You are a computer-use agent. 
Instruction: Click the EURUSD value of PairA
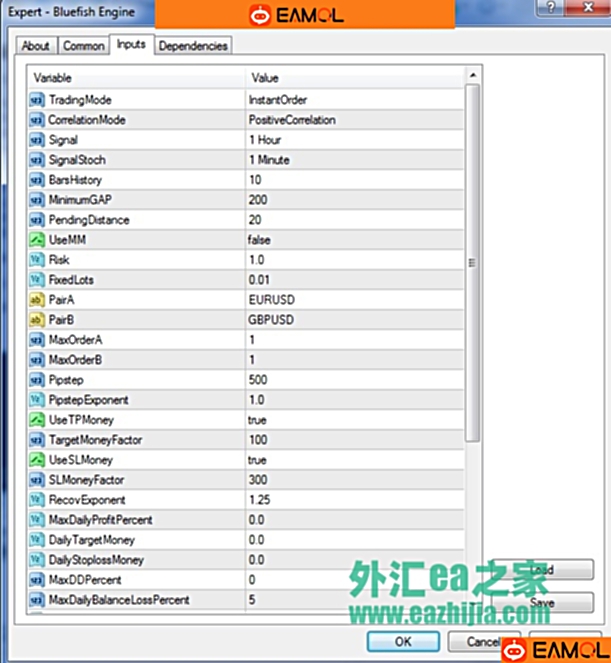click(271, 300)
